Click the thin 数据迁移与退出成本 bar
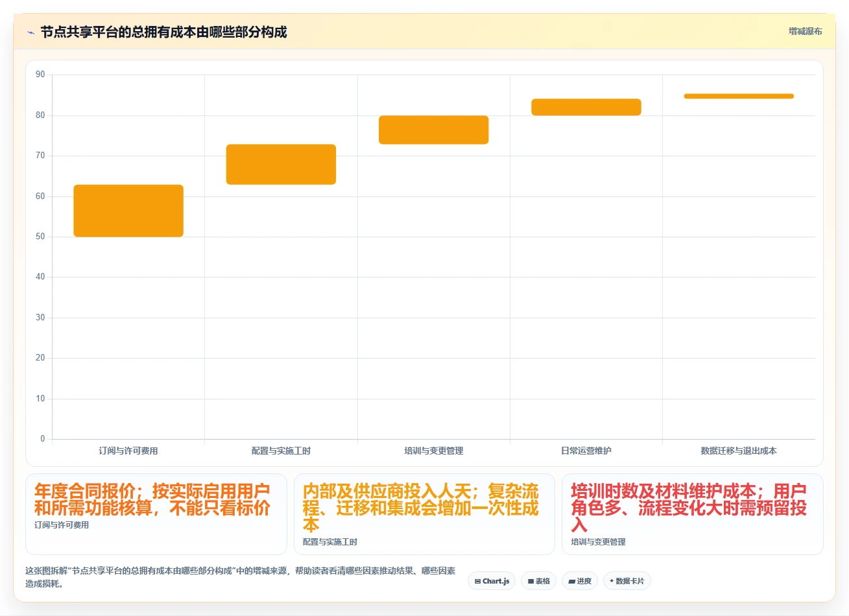The width and height of the screenshot is (849, 616). pos(739,96)
